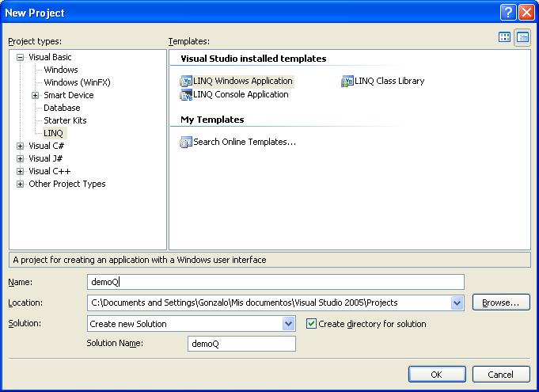Click the Cancel button
539x392 pixels.
pos(501,374)
